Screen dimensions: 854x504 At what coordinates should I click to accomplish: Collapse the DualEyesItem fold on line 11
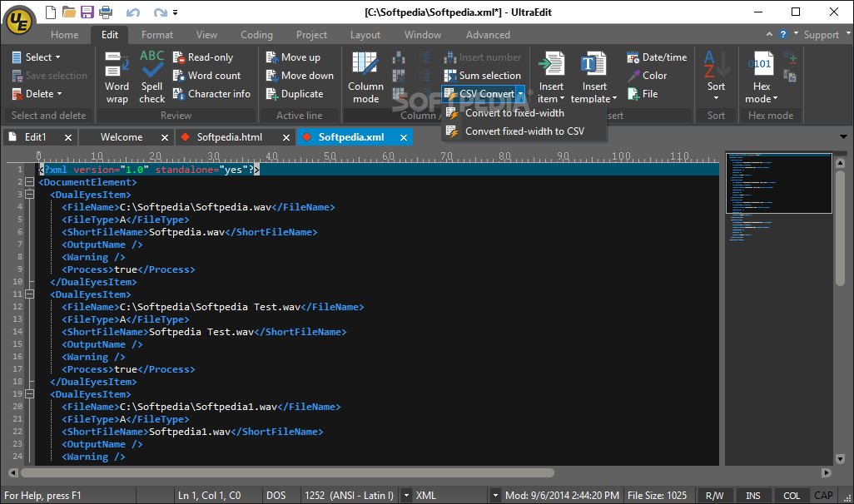(29, 294)
